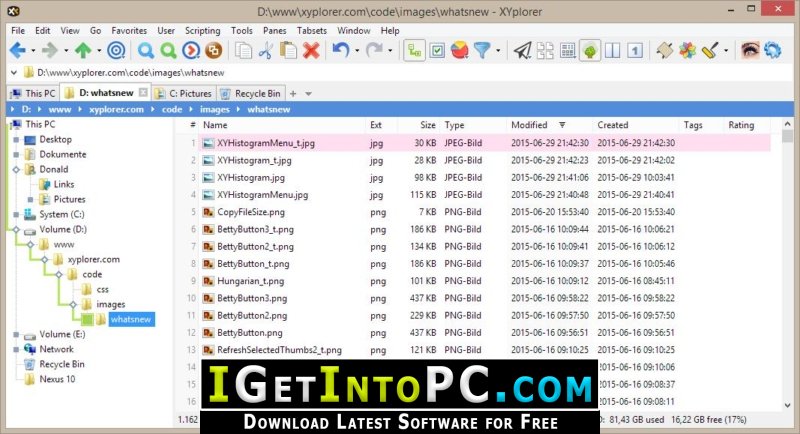The width and height of the screenshot is (800, 434).
Task: Click the green magnifier search icon
Action: point(168,50)
